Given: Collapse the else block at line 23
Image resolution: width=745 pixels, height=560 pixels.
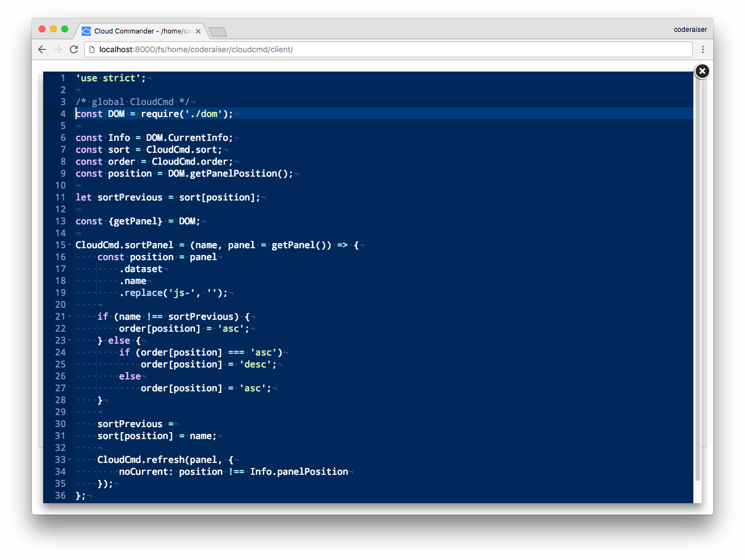Looking at the screenshot, I should click(x=70, y=340).
